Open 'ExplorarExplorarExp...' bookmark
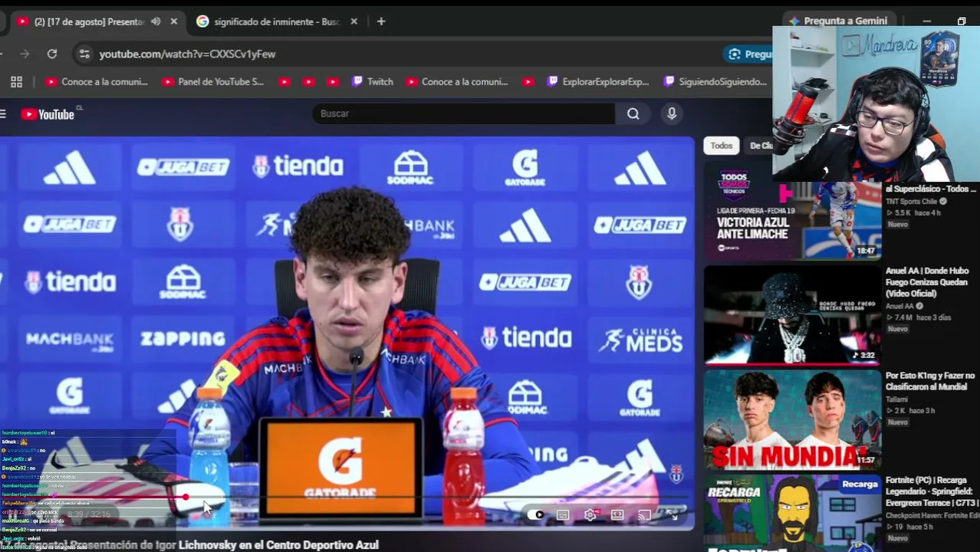The width and height of the screenshot is (980, 552). [598, 81]
